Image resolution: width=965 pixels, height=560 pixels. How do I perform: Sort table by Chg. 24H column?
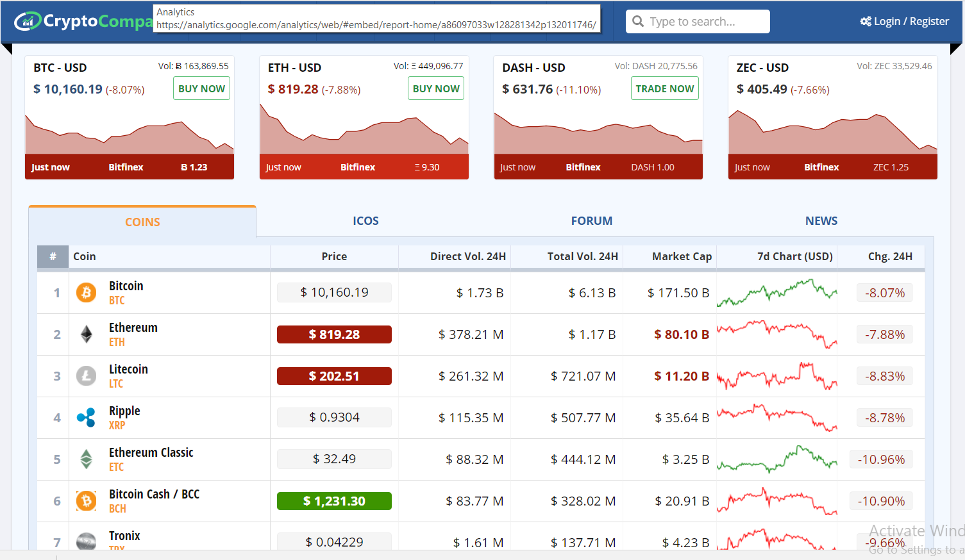tap(889, 256)
